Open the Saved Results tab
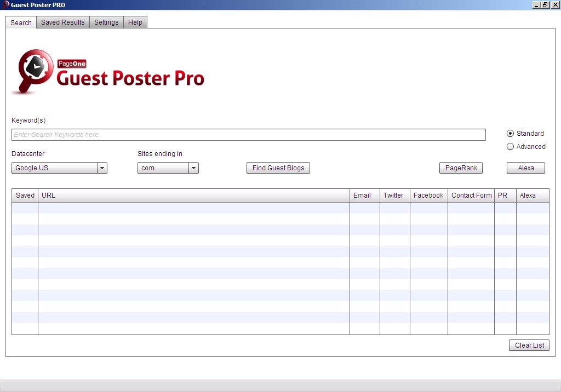The height and width of the screenshot is (392, 561). 63,22
